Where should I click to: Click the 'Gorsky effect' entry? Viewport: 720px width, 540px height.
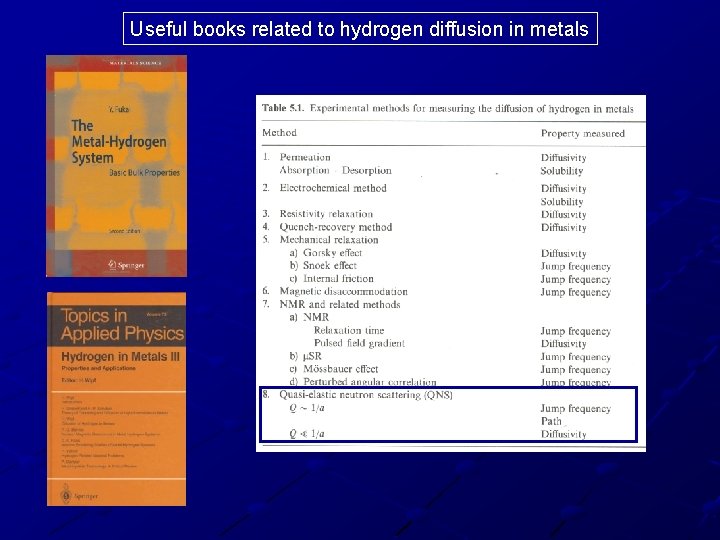[332, 253]
